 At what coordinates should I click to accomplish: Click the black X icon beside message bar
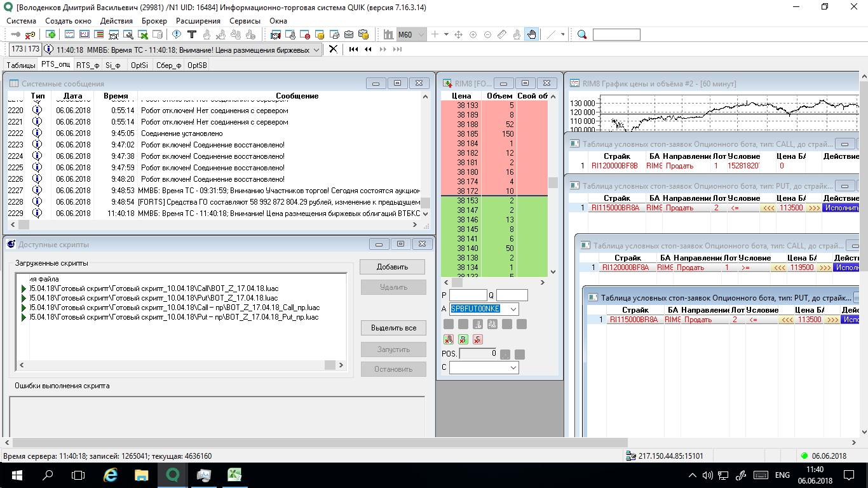point(332,49)
